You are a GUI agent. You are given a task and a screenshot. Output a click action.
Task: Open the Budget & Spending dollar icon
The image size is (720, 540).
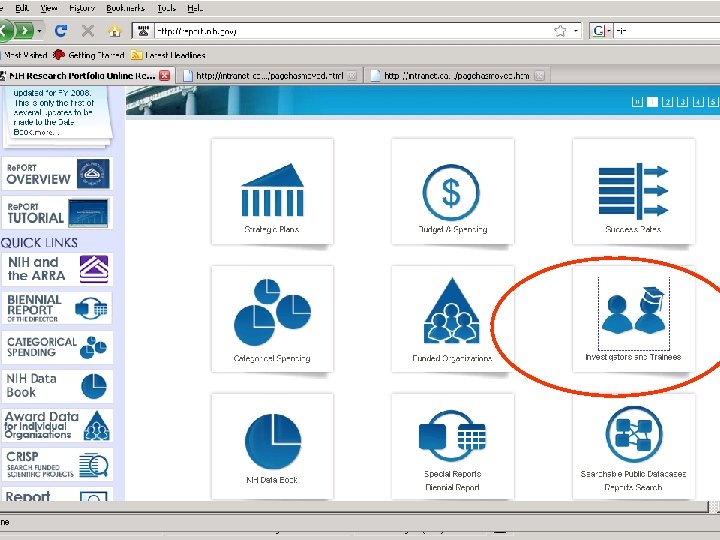pyautogui.click(x=451, y=192)
